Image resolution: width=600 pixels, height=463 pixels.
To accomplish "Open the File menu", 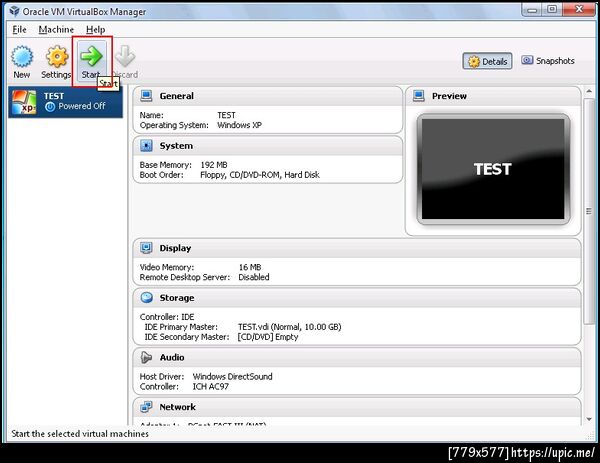I will (19, 29).
